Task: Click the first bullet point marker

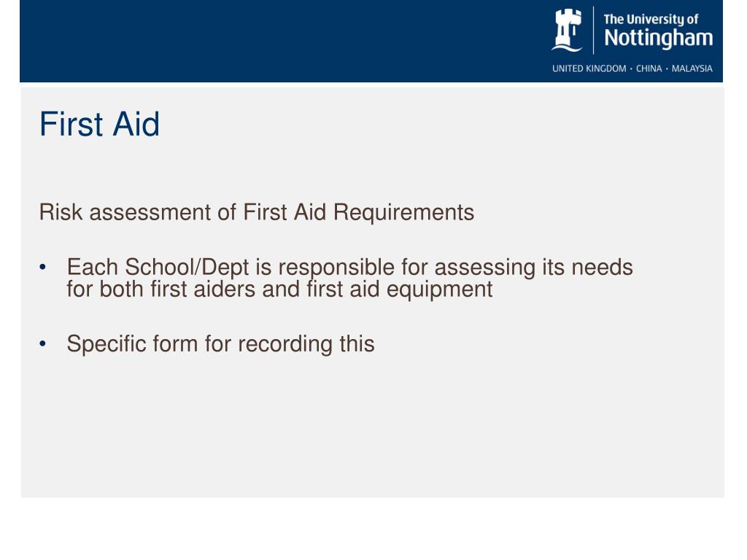Action: 43,267
